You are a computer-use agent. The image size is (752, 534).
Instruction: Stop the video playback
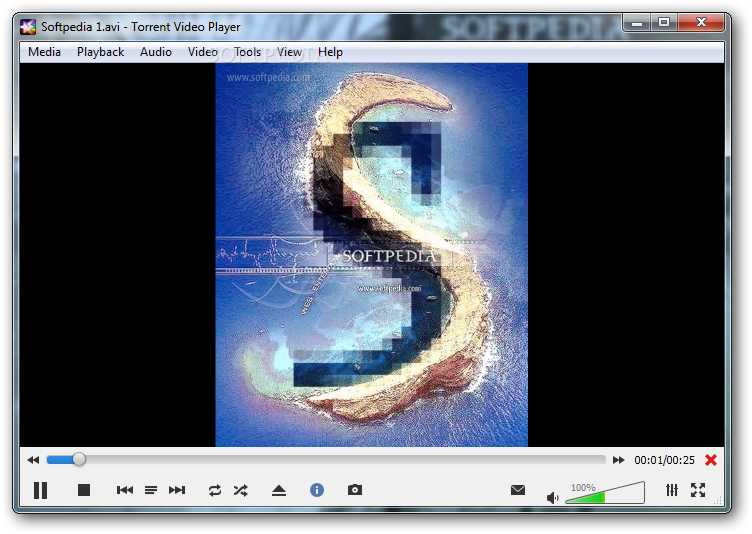(84, 490)
